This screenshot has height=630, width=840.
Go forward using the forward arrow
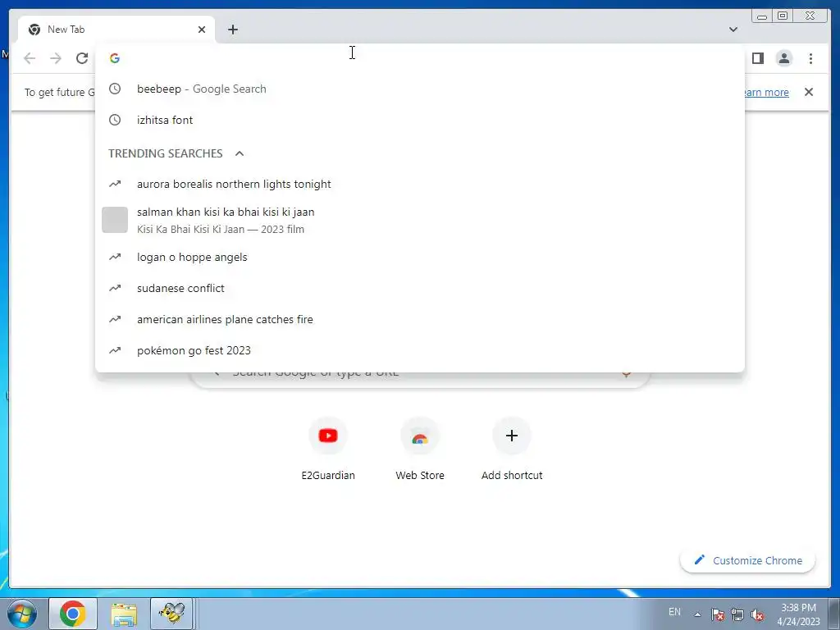pyautogui.click(x=56, y=58)
